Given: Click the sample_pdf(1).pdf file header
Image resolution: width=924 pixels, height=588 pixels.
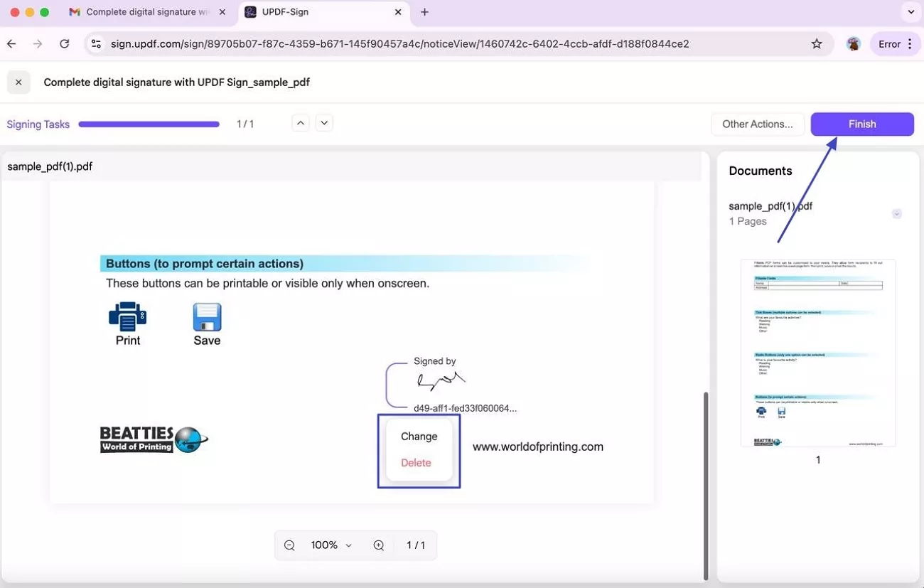Looking at the screenshot, I should click(x=50, y=166).
